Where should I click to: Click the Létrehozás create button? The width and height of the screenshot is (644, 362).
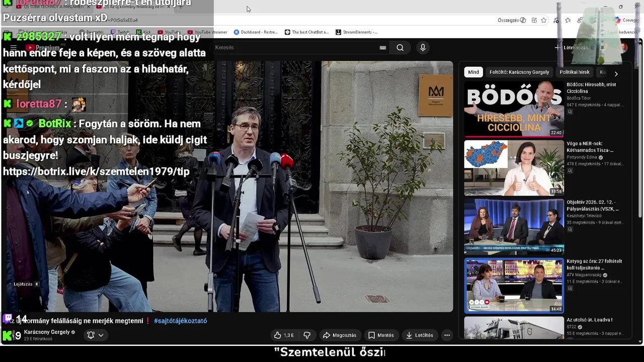click(x=572, y=48)
